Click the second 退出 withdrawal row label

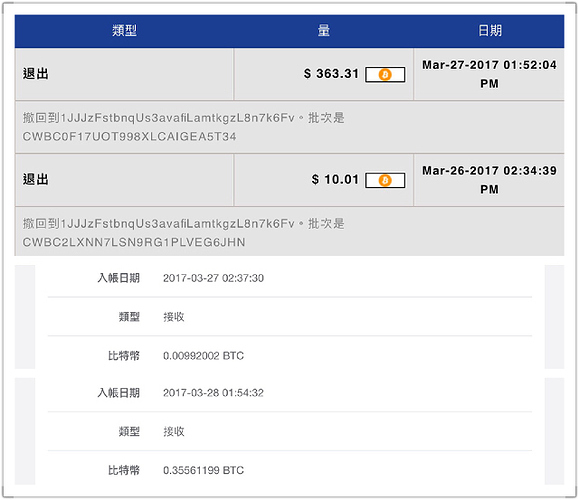click(36, 180)
